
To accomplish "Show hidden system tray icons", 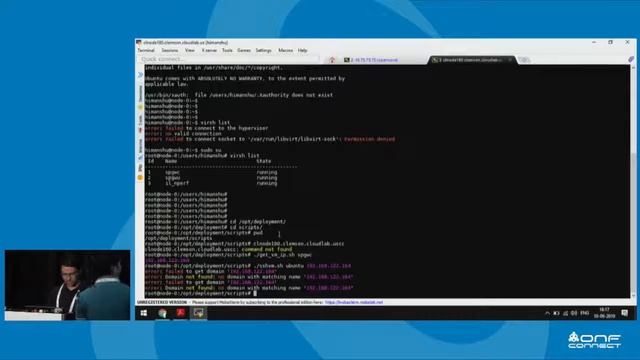I will 547,313.
